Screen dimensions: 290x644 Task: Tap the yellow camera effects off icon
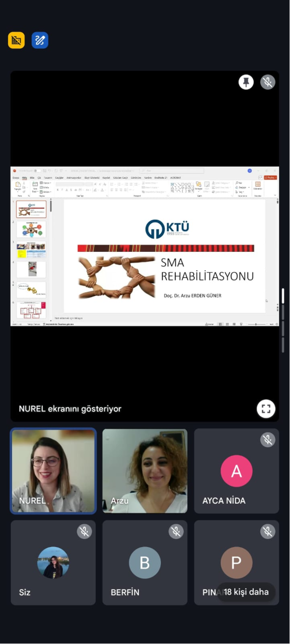pyautogui.click(x=16, y=40)
